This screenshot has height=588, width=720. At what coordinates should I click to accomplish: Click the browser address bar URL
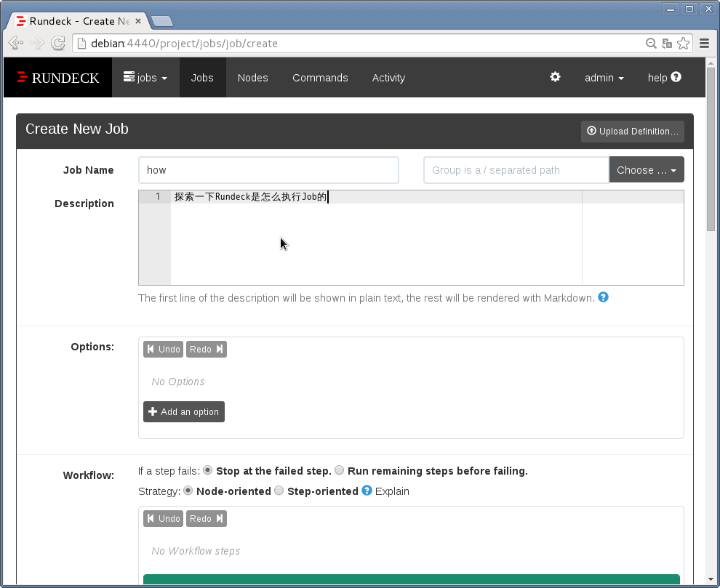[x=184, y=43]
